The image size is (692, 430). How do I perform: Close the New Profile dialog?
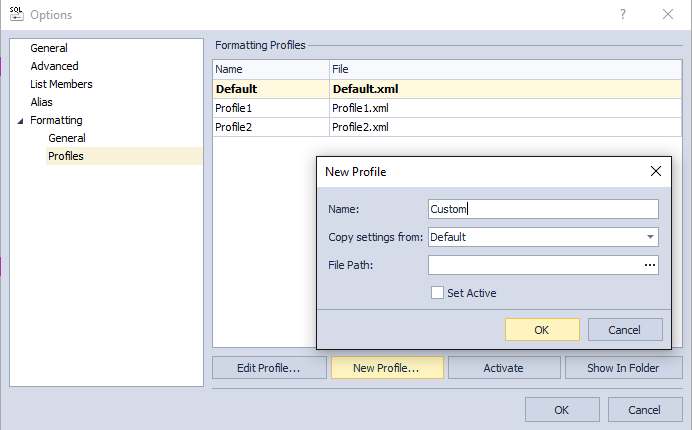pyautogui.click(x=656, y=171)
